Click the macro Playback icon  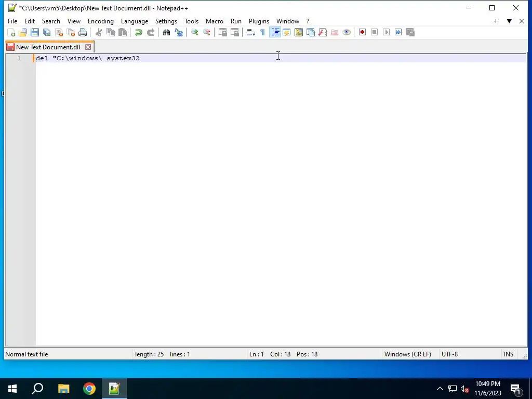tap(386, 32)
